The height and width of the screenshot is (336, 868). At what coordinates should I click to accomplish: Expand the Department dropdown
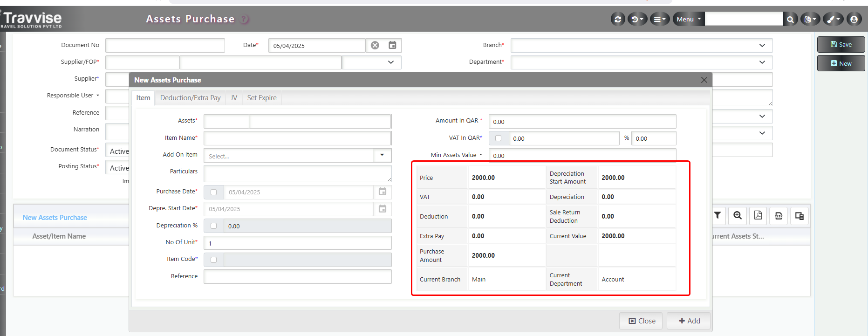point(642,62)
